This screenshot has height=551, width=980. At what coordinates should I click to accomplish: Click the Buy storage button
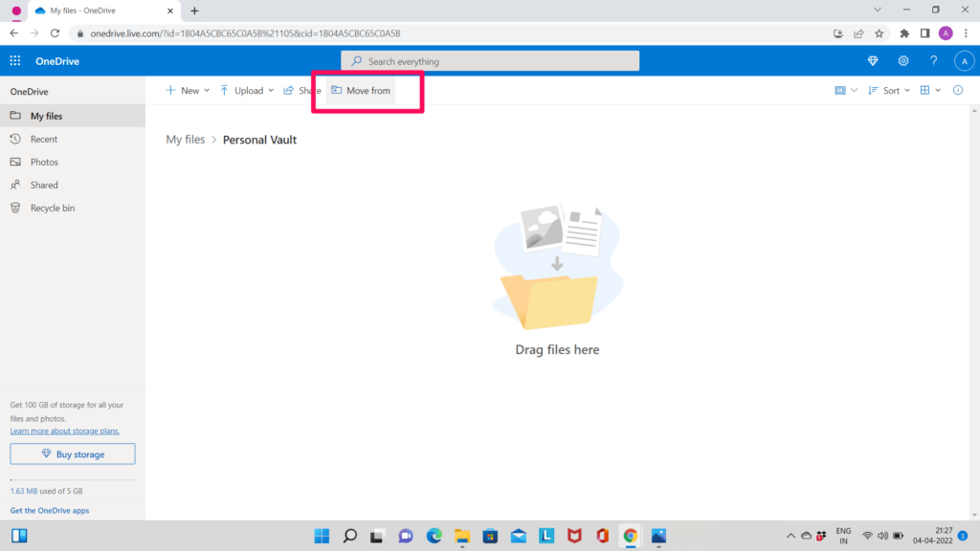pyautogui.click(x=73, y=453)
